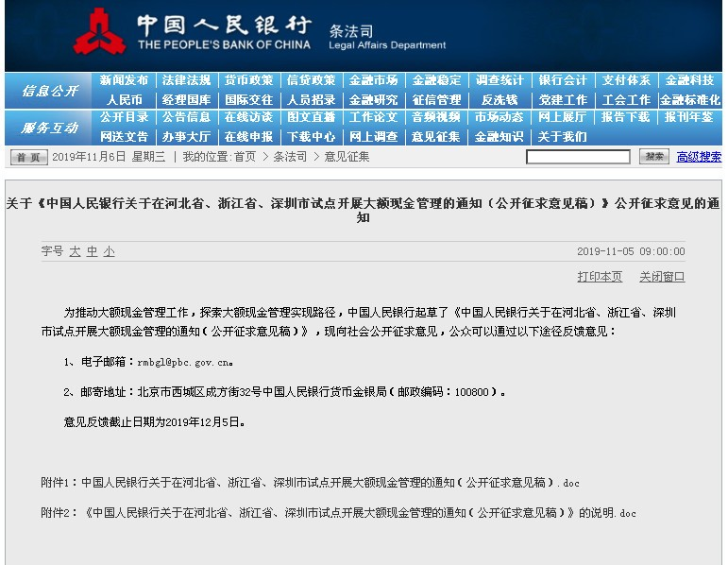Viewport: 728px width, 565px height.
Task: Open 在线访谈 menu item
Action: point(249,117)
